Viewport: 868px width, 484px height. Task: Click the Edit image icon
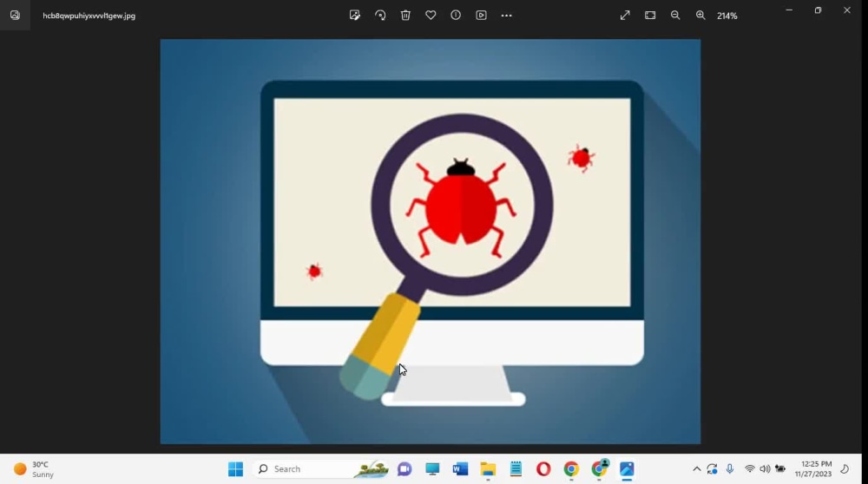(x=355, y=16)
